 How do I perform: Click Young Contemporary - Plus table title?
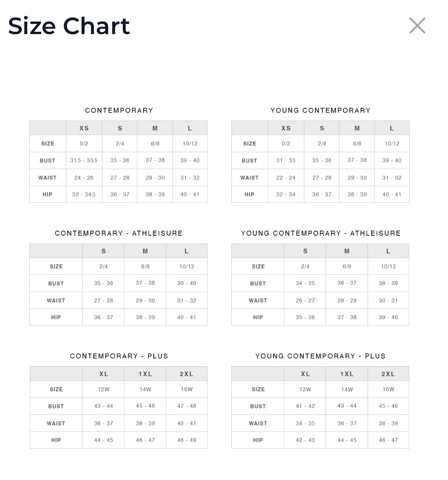[321, 356]
